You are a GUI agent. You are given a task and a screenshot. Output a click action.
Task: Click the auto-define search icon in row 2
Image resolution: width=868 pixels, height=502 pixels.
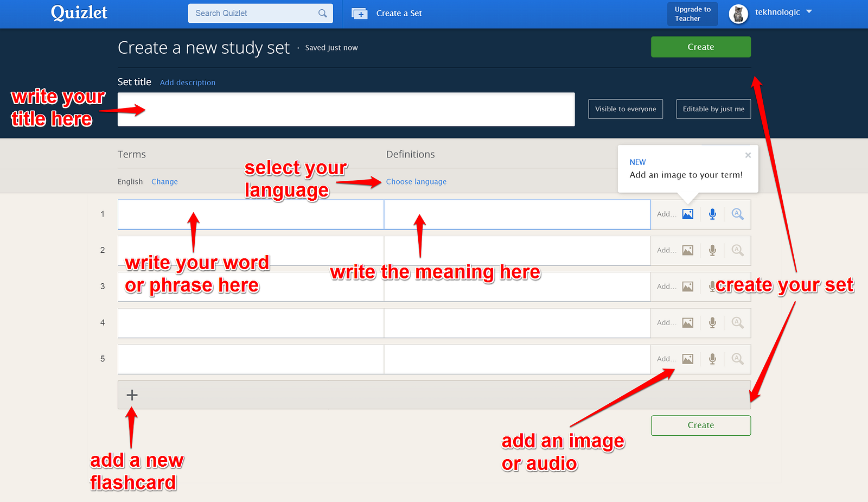pos(737,250)
